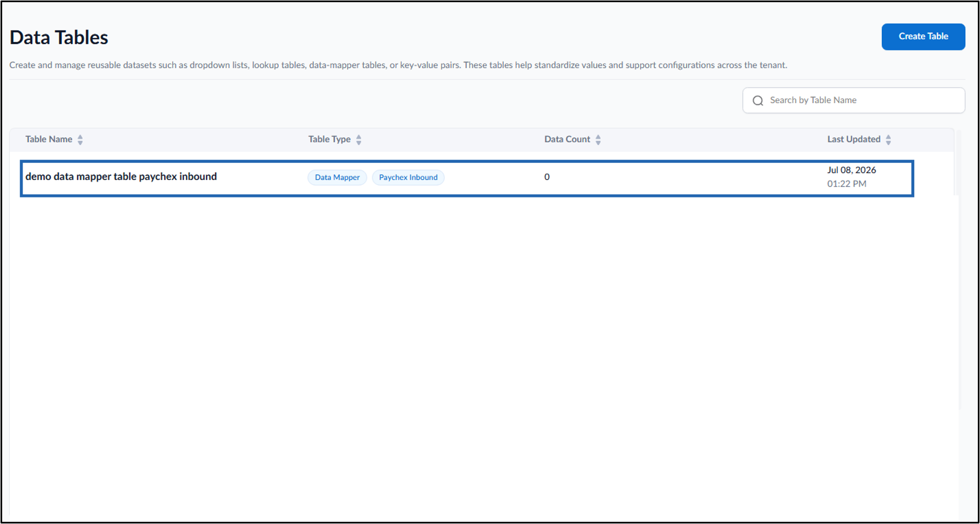This screenshot has height=524, width=980.
Task: Click the magnifier search icon
Action: pos(758,100)
